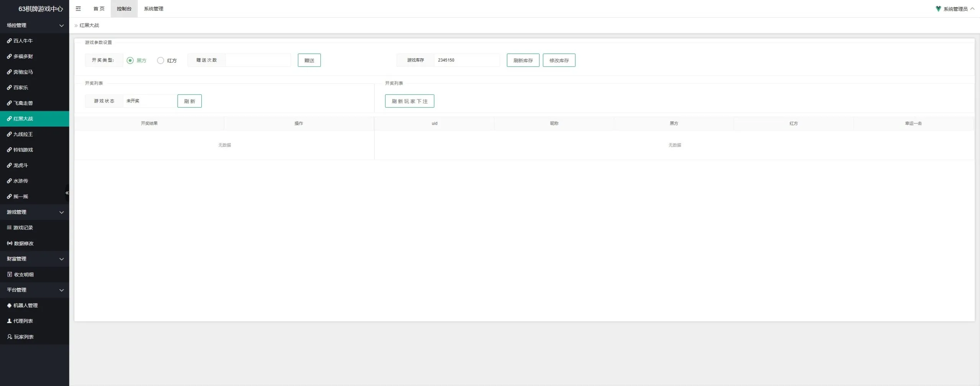The image size is (980, 386).
Task: Open 龙虎斗 in the sidebar
Action: [x=34, y=165]
